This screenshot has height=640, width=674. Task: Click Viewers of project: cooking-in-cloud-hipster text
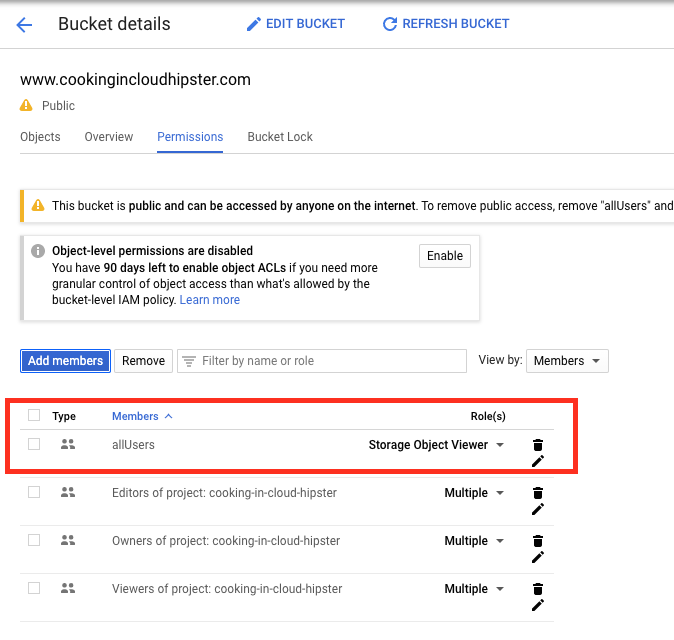pos(227,589)
